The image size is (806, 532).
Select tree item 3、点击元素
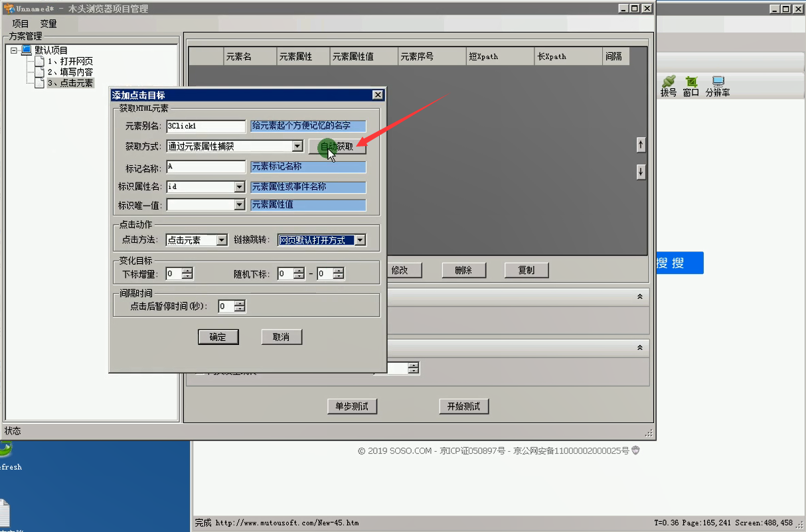click(x=70, y=83)
